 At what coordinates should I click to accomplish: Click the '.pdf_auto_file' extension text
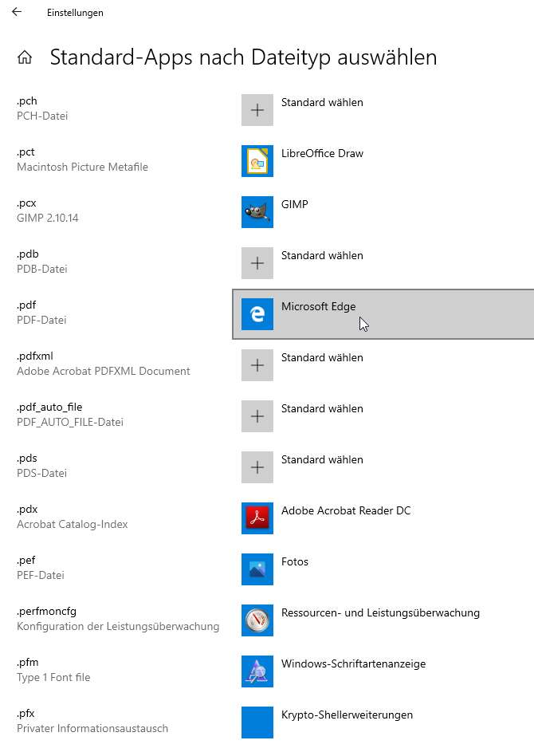(49, 408)
